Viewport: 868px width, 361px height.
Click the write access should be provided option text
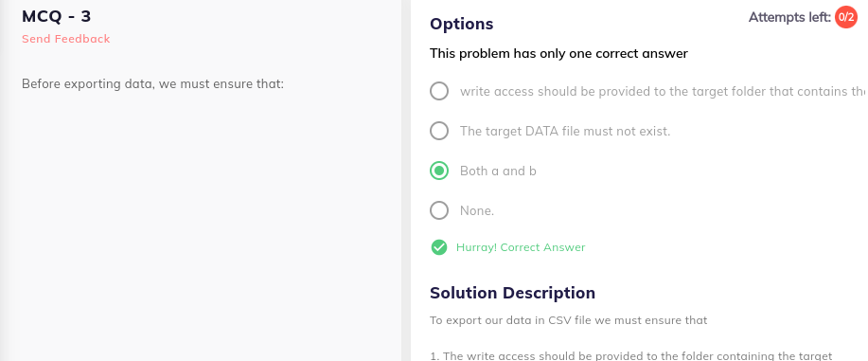click(664, 92)
